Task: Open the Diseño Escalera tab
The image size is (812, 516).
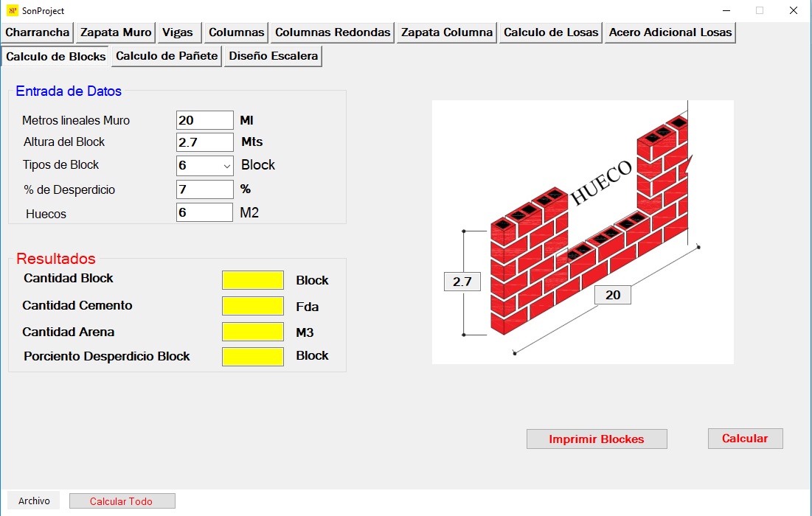Action: [273, 56]
